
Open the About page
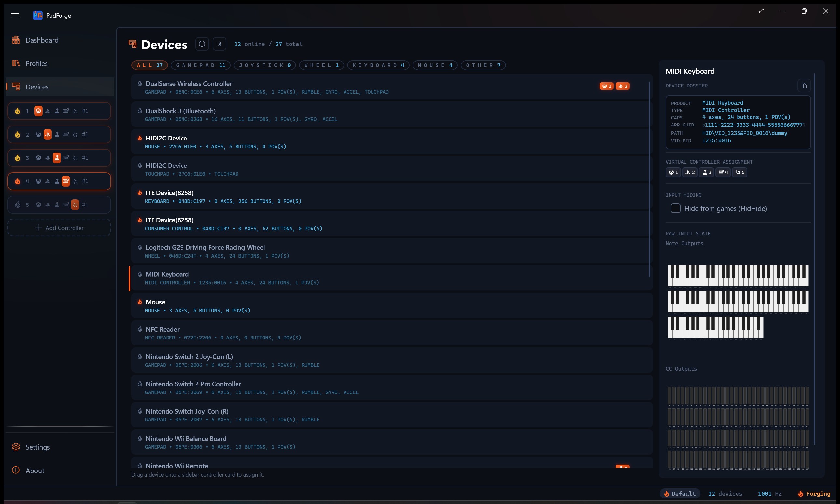click(x=60, y=471)
